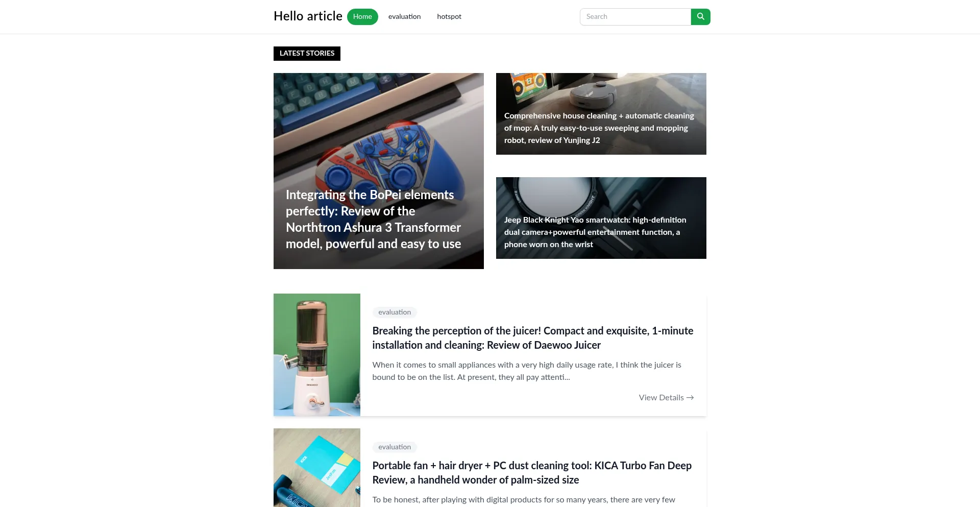Viewport: 980px width, 507px height.
Task: Click the Daewoo juicer thumbnail image
Action: (x=317, y=355)
